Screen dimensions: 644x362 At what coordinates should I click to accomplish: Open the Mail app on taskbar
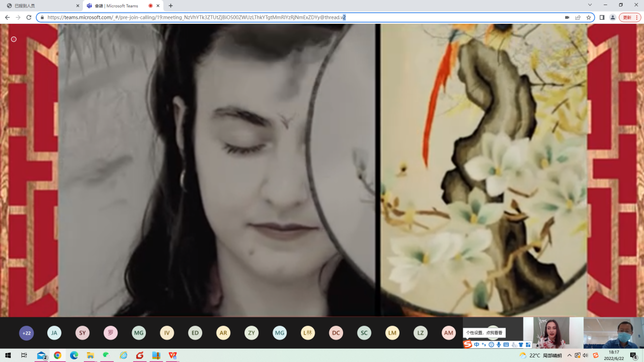[x=42, y=355]
